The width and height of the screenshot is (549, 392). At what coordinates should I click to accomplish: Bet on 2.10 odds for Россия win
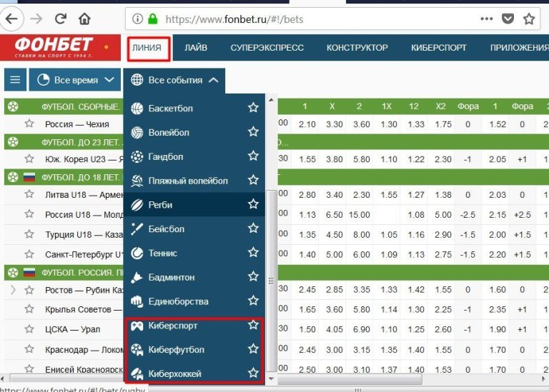(x=307, y=124)
